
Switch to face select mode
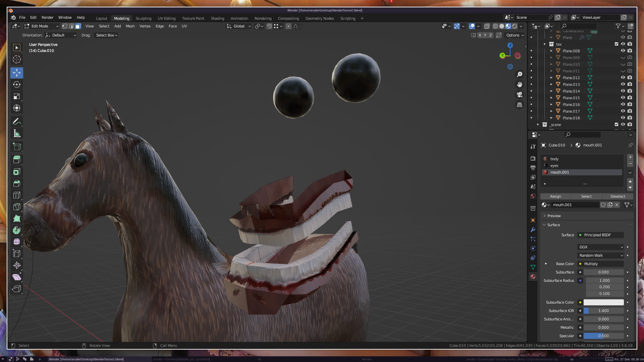pyautogui.click(x=78, y=26)
